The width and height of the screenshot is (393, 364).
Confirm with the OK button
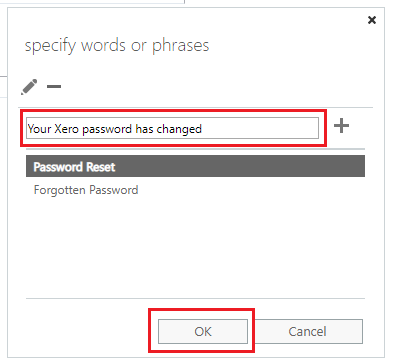[x=203, y=331]
